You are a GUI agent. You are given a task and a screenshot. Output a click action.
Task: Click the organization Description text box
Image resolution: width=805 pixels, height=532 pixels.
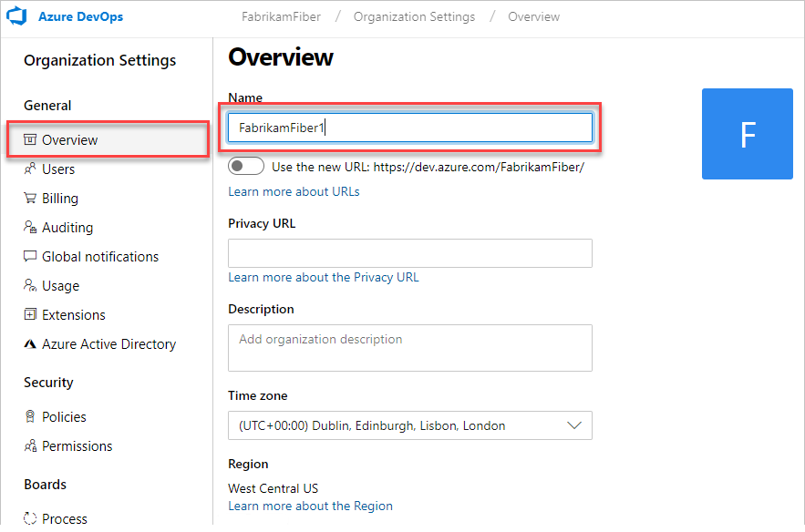[410, 348]
